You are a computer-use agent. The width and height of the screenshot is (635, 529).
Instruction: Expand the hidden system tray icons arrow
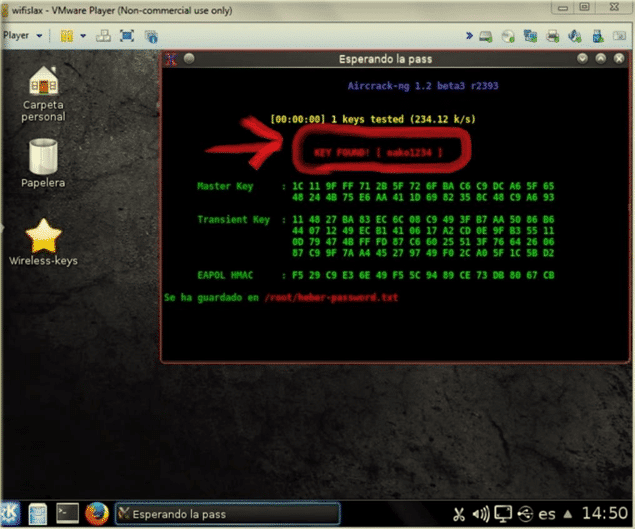point(568,513)
